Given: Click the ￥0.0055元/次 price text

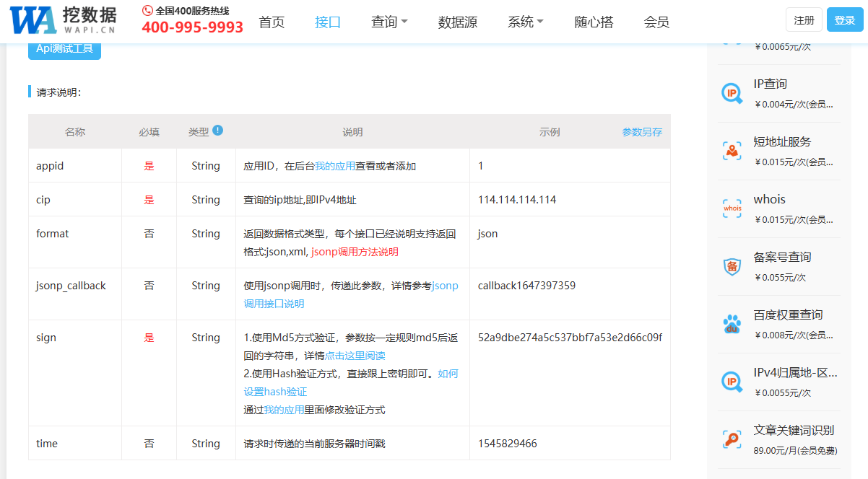Looking at the screenshot, I should click(782, 392).
